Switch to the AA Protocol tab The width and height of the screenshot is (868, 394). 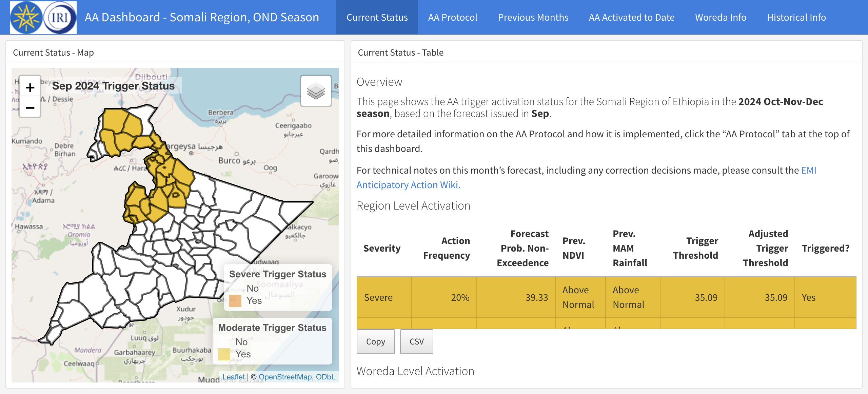[x=453, y=17]
